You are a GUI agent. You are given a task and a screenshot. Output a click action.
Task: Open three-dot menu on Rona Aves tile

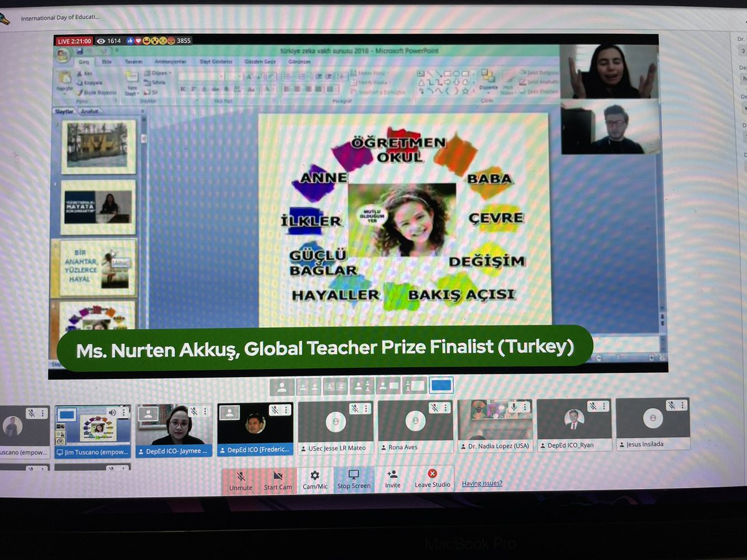pos(445,408)
